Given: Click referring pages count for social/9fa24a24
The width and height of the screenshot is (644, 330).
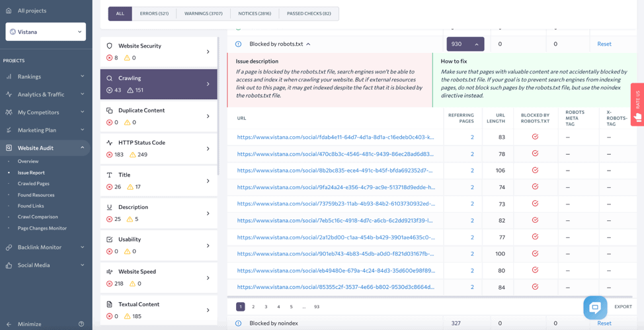Looking at the screenshot, I should (472, 187).
